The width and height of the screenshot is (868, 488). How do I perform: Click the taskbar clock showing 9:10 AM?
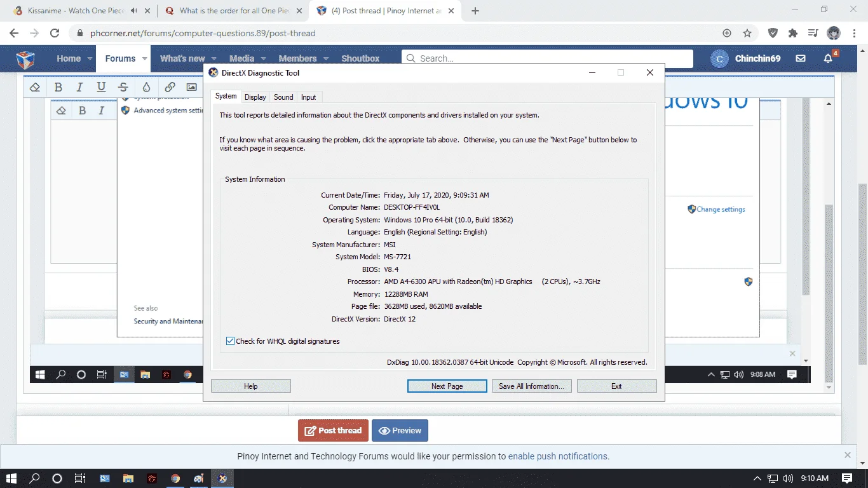tap(815, 478)
